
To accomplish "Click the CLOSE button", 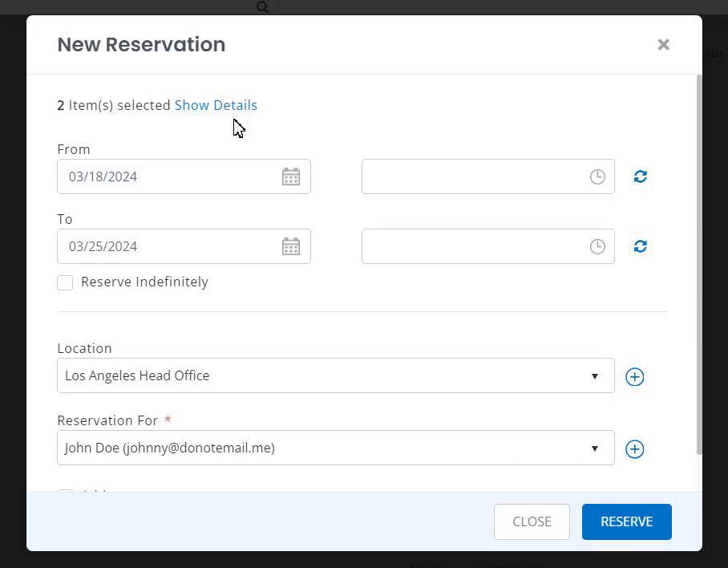I will 532,521.
